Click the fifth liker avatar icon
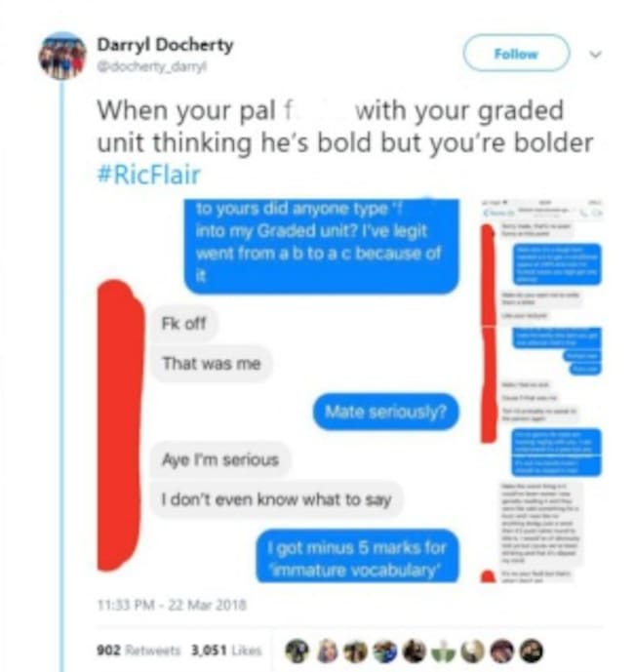The height and width of the screenshot is (672, 634). tap(415, 651)
